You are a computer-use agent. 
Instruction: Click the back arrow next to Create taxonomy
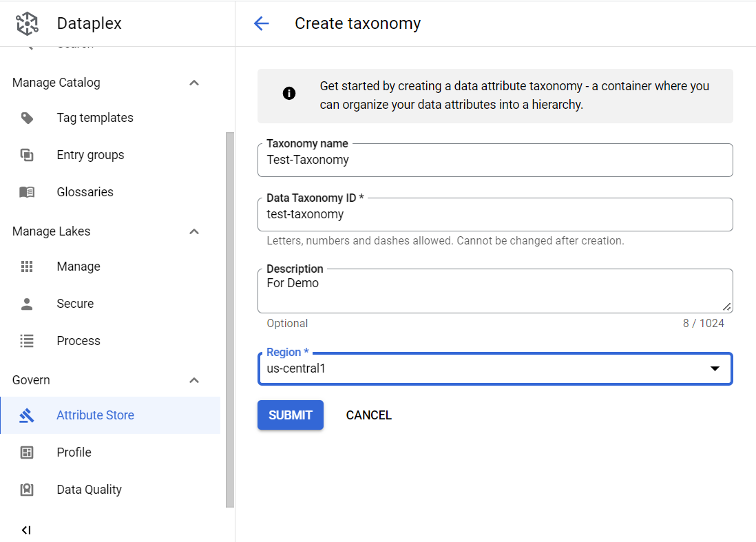262,23
